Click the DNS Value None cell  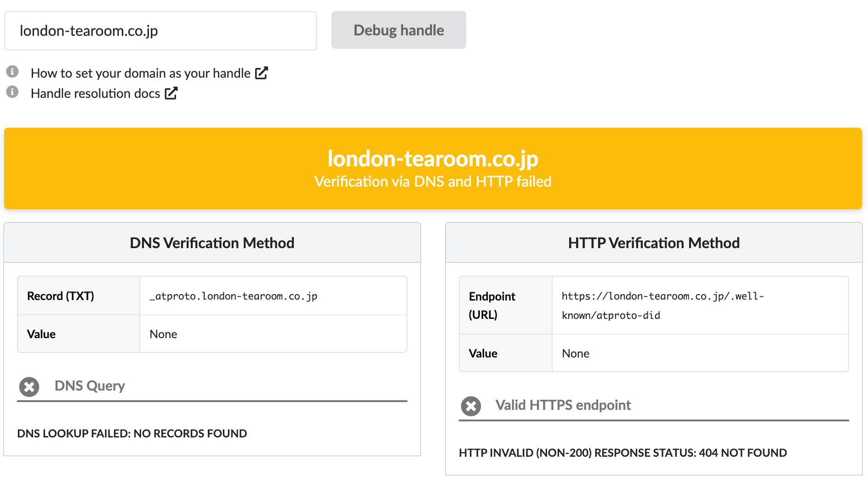pos(164,334)
